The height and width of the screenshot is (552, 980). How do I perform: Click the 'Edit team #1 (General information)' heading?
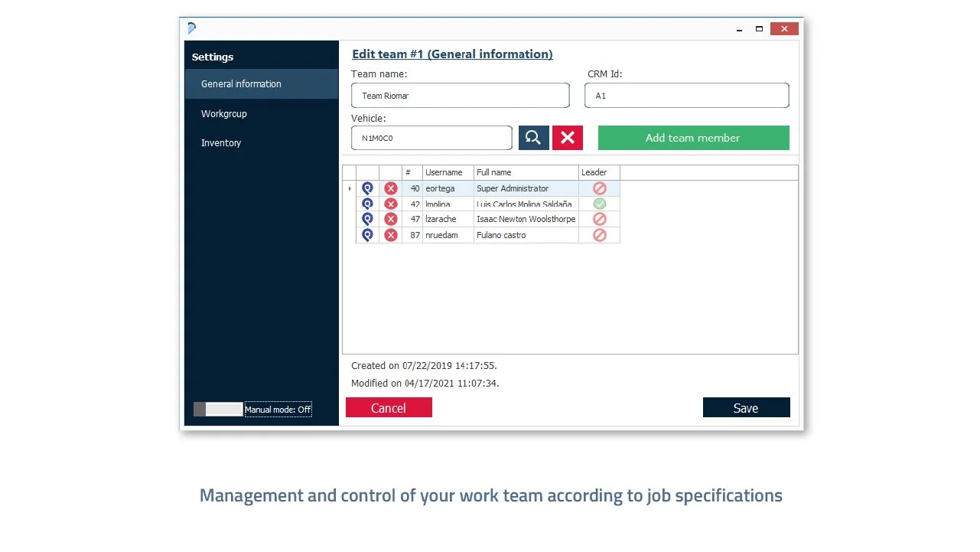pyautogui.click(x=452, y=54)
